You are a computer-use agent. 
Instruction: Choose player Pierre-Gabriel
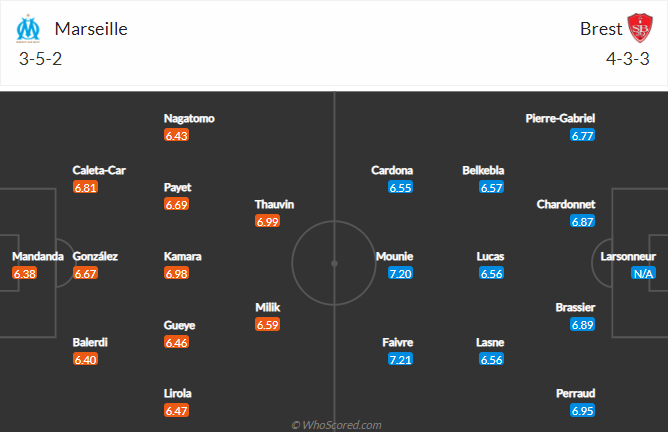(560, 118)
